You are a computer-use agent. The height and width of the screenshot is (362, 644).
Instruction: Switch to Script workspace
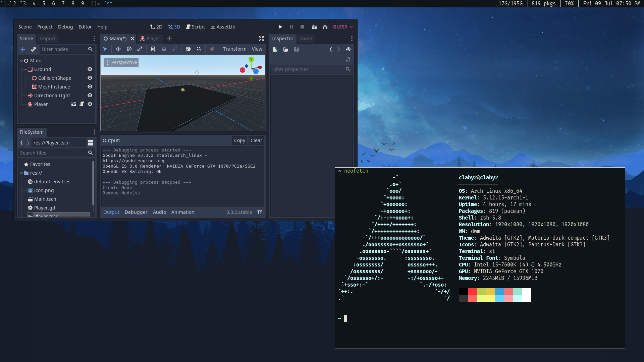click(x=195, y=27)
